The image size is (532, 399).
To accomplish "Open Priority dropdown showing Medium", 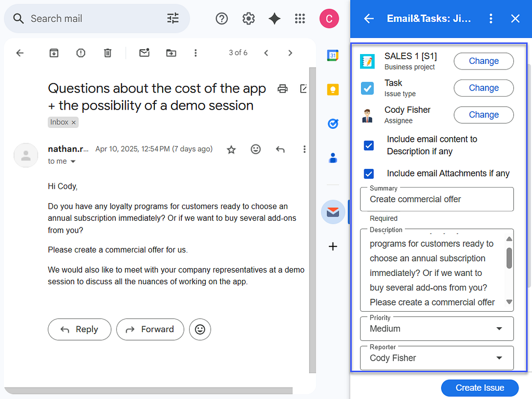I will coord(436,329).
